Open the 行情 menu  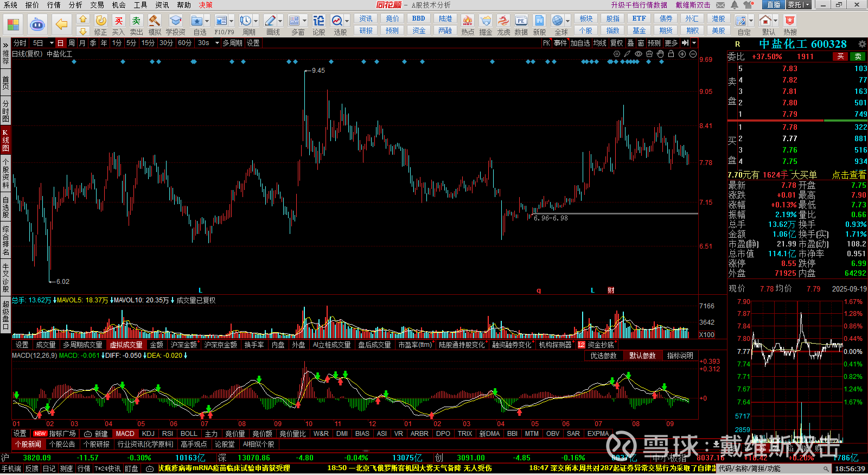54,5
